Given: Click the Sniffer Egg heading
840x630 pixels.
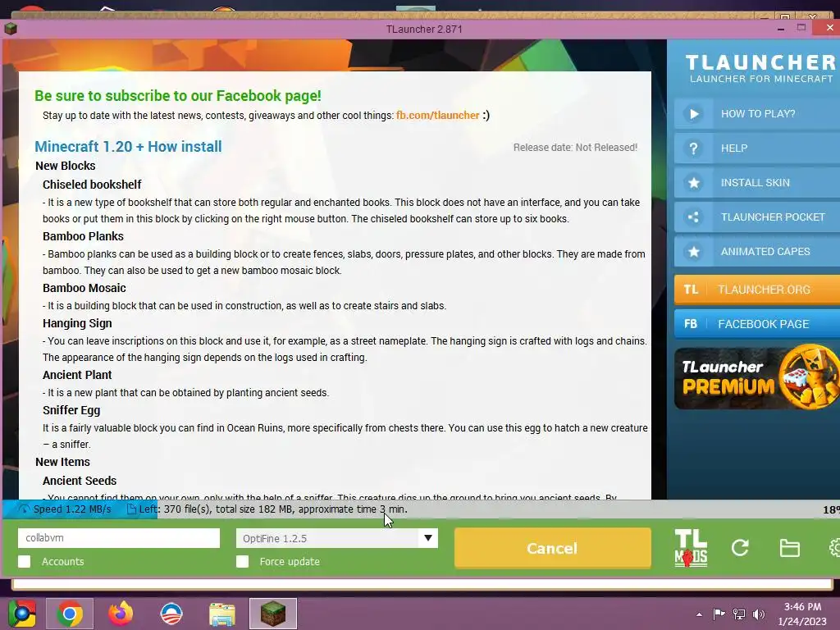Looking at the screenshot, I should (71, 410).
